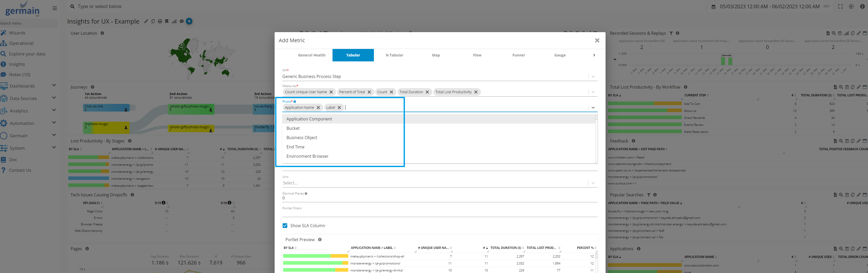Remove the Label pivot tag

(339, 108)
